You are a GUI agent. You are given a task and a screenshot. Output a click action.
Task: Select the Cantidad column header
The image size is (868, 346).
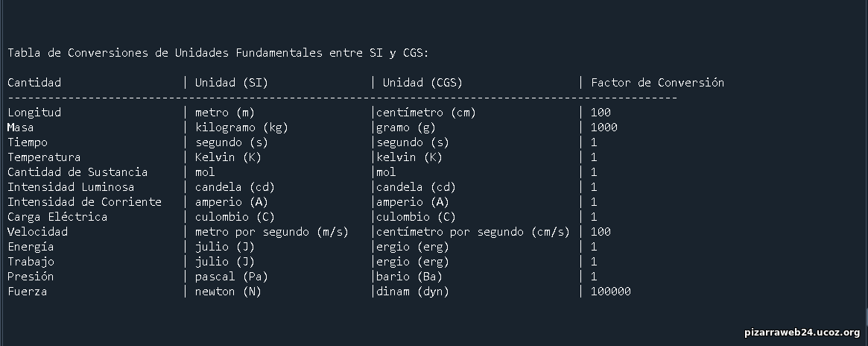(x=34, y=83)
